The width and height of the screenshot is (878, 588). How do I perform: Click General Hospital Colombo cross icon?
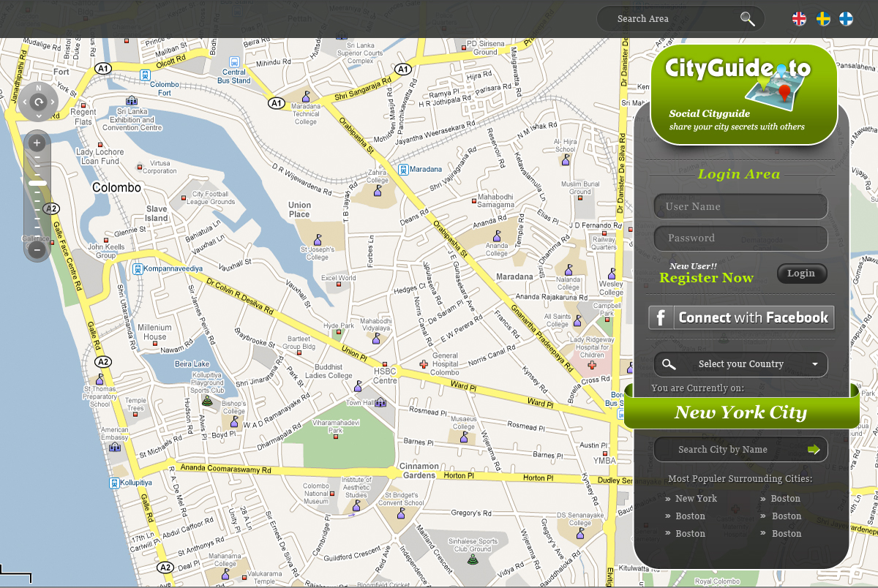pos(423,363)
